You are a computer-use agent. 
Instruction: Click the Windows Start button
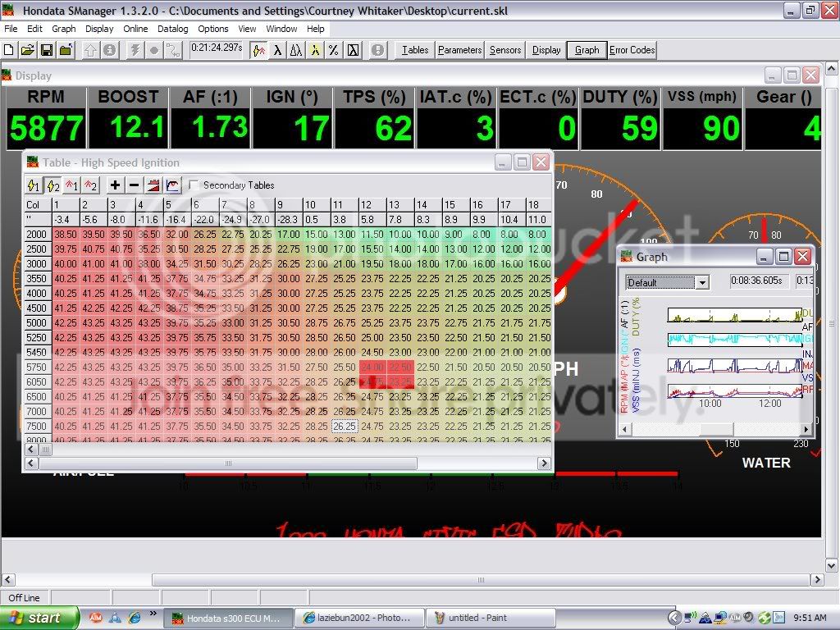point(39,618)
